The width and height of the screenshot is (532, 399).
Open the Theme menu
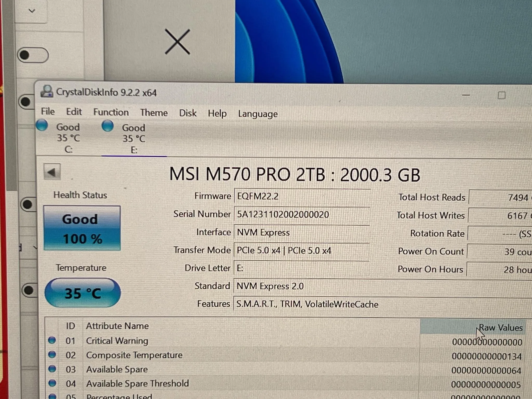154,113
